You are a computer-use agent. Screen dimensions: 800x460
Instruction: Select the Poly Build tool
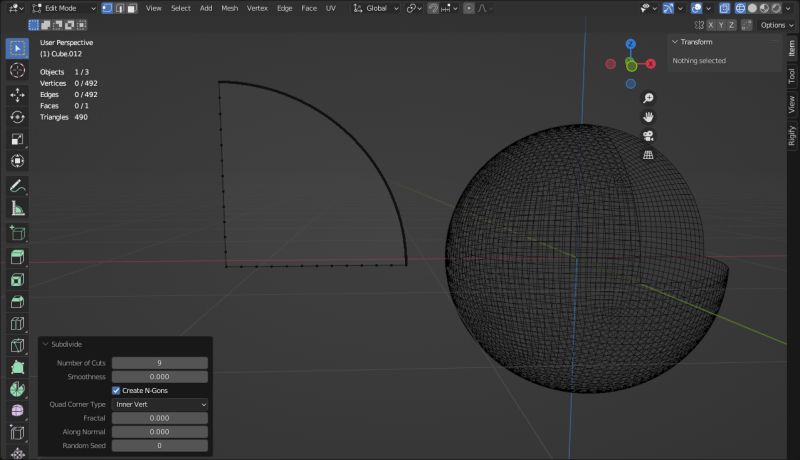[x=17, y=367]
